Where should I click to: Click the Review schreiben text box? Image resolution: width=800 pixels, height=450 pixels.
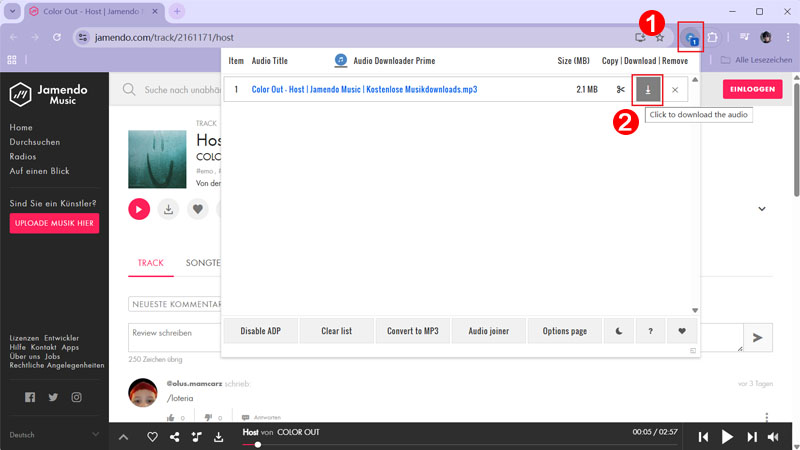(174, 337)
